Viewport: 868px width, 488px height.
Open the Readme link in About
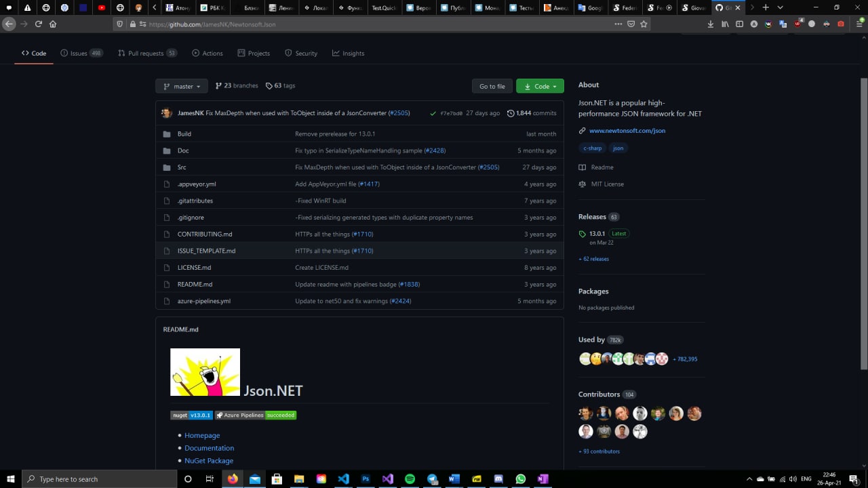tap(596, 167)
